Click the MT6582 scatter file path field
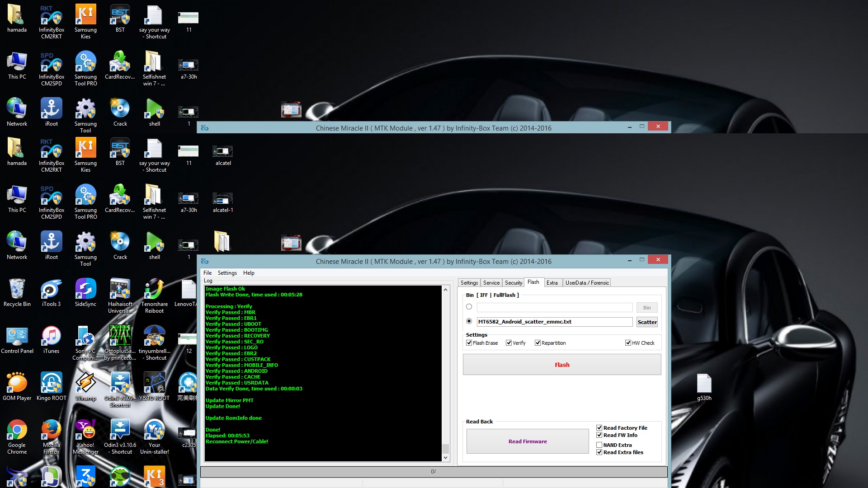This screenshot has height=488, width=868. coord(555,322)
